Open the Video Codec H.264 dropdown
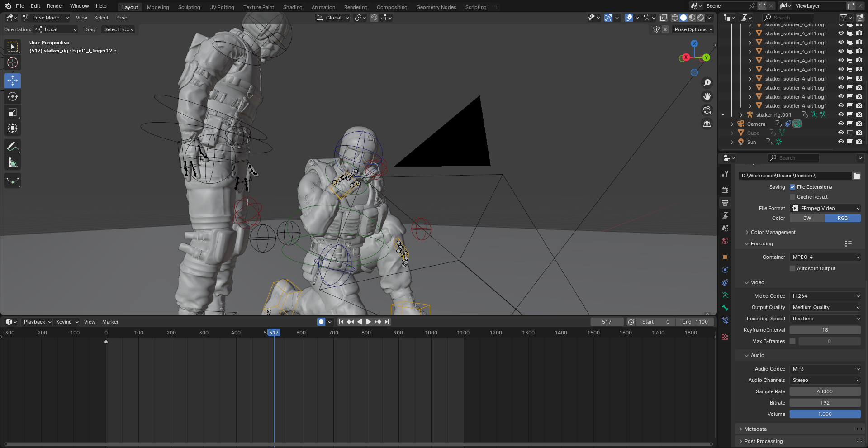The height and width of the screenshot is (448, 868). click(x=825, y=296)
